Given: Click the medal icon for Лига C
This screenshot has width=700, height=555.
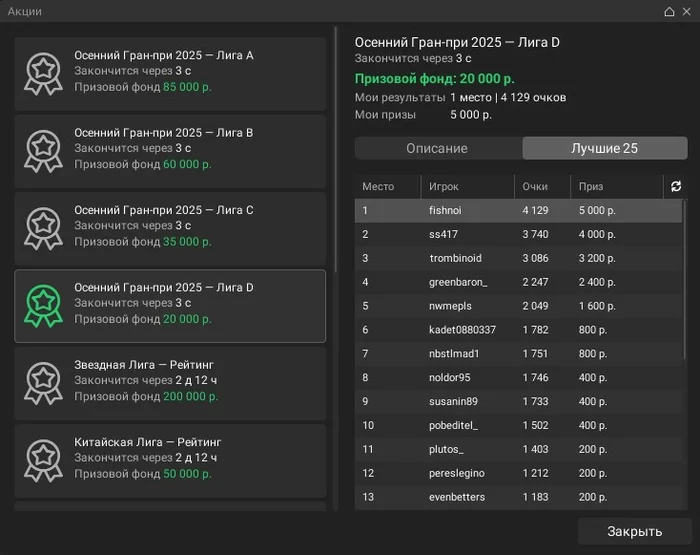Looking at the screenshot, I should pos(43,228).
